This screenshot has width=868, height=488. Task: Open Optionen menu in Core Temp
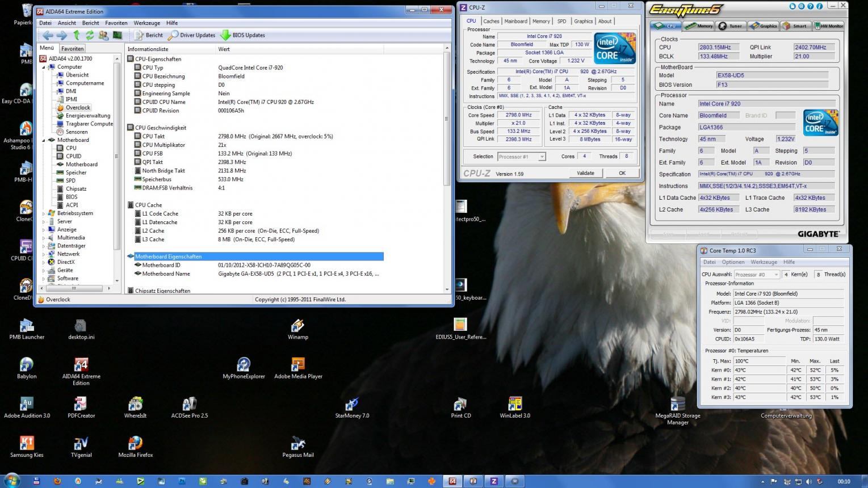coord(733,262)
